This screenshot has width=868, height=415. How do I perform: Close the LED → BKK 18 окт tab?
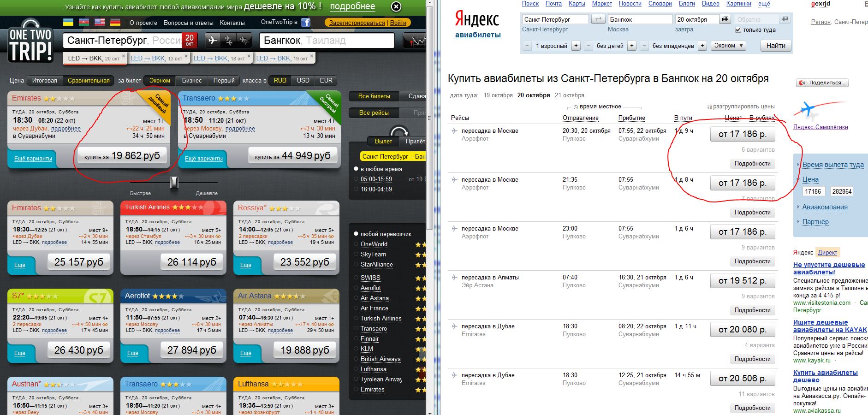(x=249, y=56)
